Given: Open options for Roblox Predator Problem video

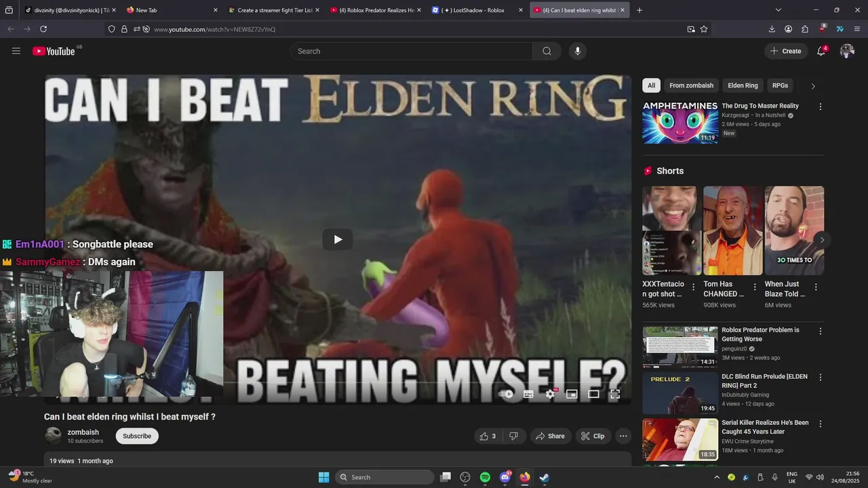Looking at the screenshot, I should [x=820, y=331].
